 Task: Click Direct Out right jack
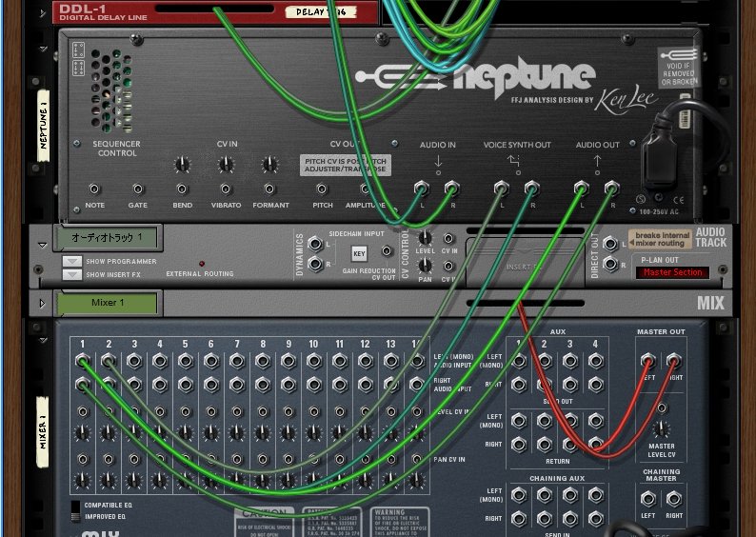611,264
